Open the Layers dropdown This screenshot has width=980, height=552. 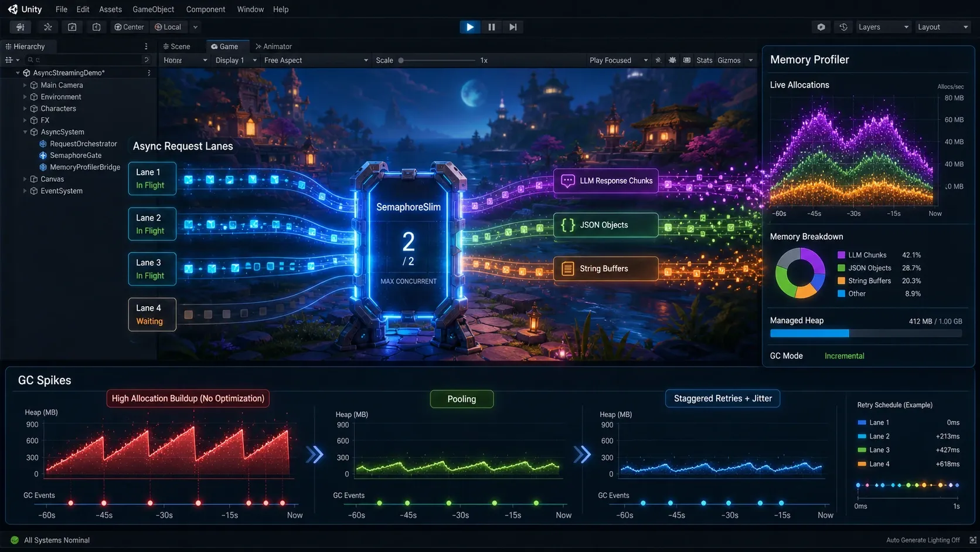tap(883, 27)
